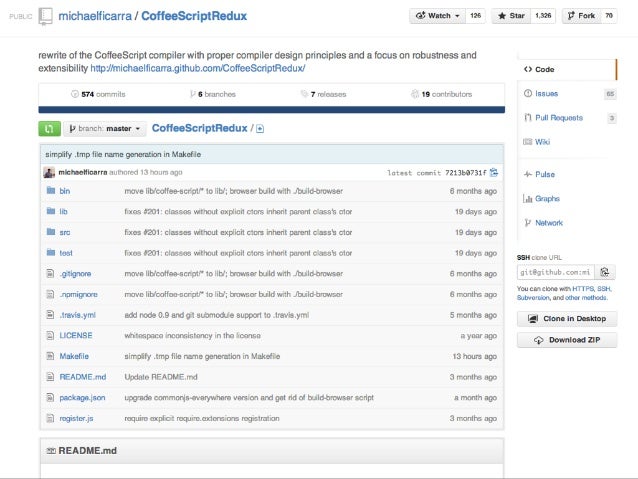Click the green compare branches icon button
Screen dimensions: 638x479
coord(50,129)
